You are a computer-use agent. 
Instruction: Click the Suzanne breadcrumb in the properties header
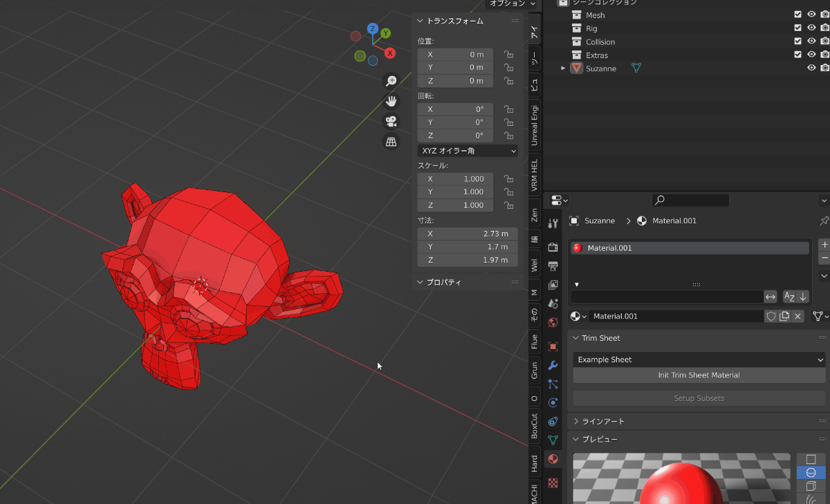tap(600, 221)
